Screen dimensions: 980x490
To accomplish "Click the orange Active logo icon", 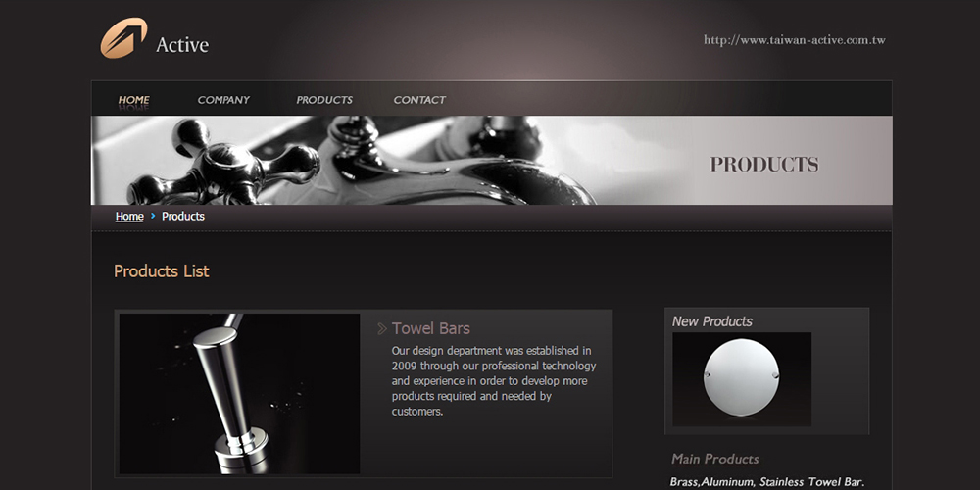I will (x=123, y=37).
